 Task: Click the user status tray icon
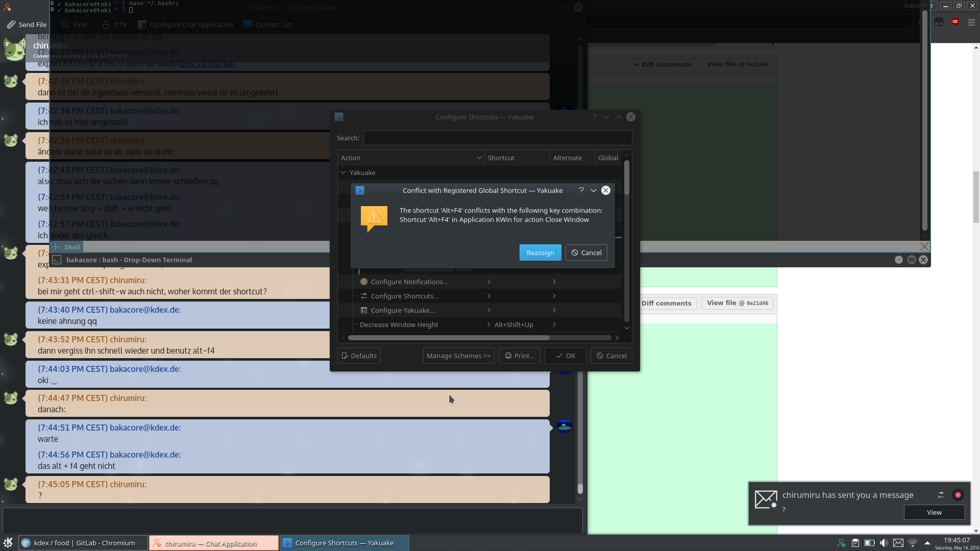click(x=841, y=543)
